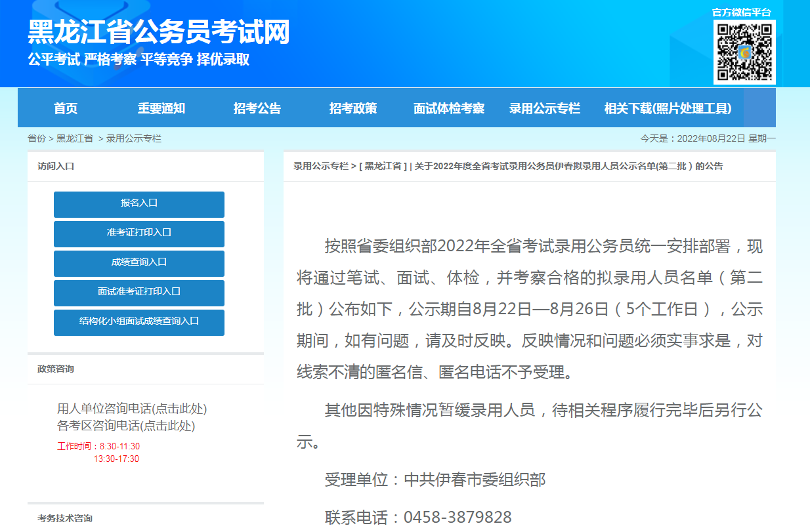Viewport: 810px width, 532px height.
Task: Click 黑龙江省 in the top breadcrumb
Action: [74, 138]
